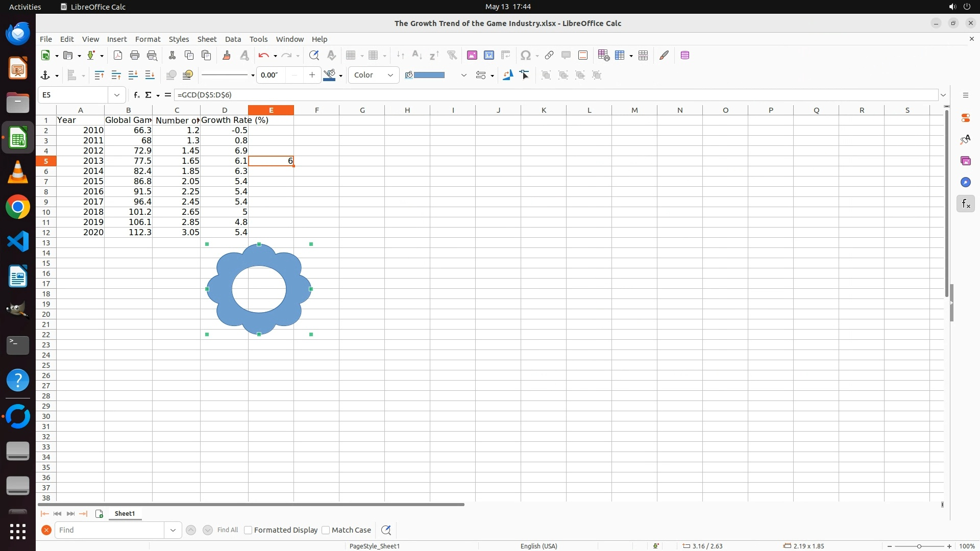Image resolution: width=980 pixels, height=551 pixels.
Task: Click the anchor icon in toolbar
Action: (45, 76)
